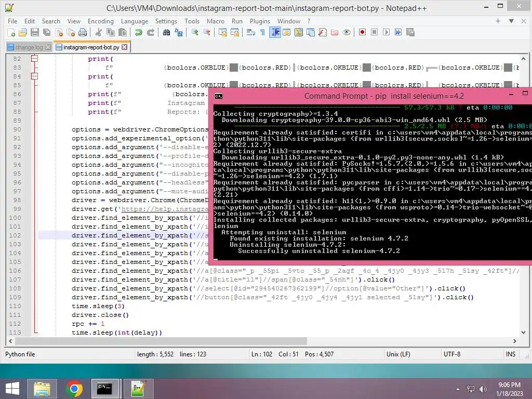Click the Close All toolbar icon
This screenshot has height=399, width=532.
(71, 32)
